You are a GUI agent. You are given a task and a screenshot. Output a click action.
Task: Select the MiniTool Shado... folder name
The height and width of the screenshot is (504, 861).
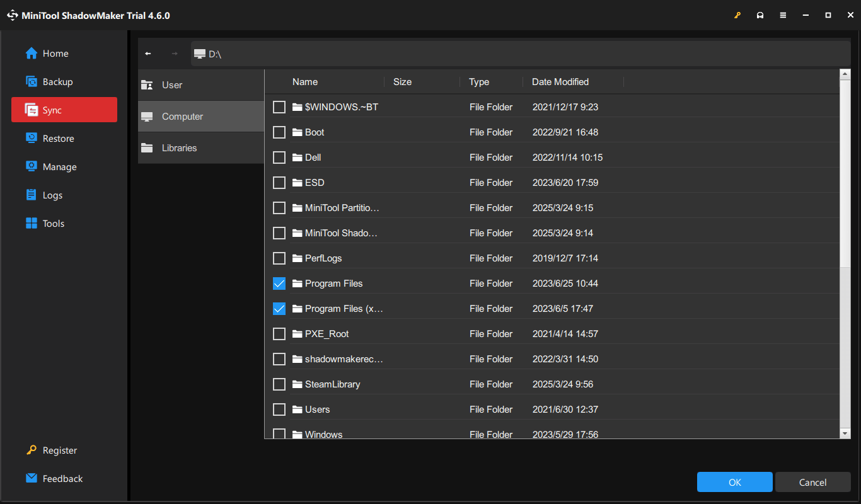341,233
